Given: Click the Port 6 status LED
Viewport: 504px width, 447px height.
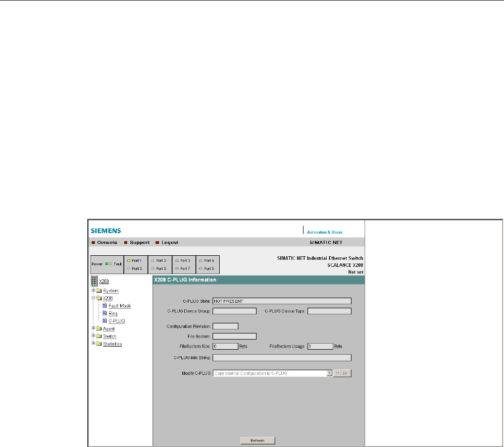Looking at the screenshot, I should point(153,268).
